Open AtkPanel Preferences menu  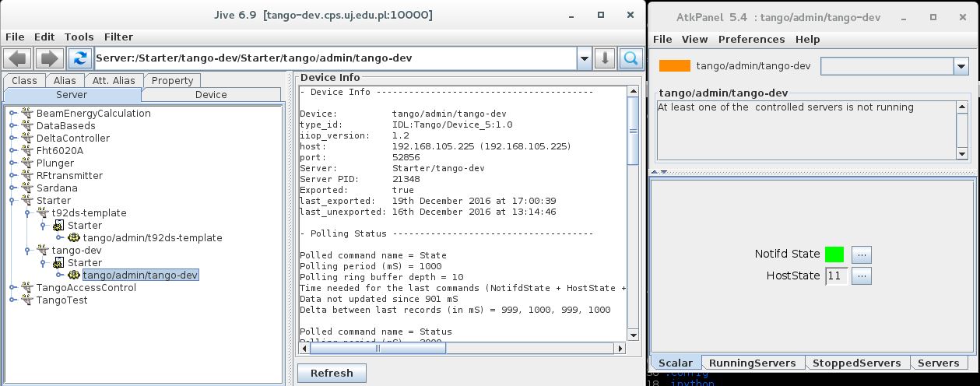point(751,39)
